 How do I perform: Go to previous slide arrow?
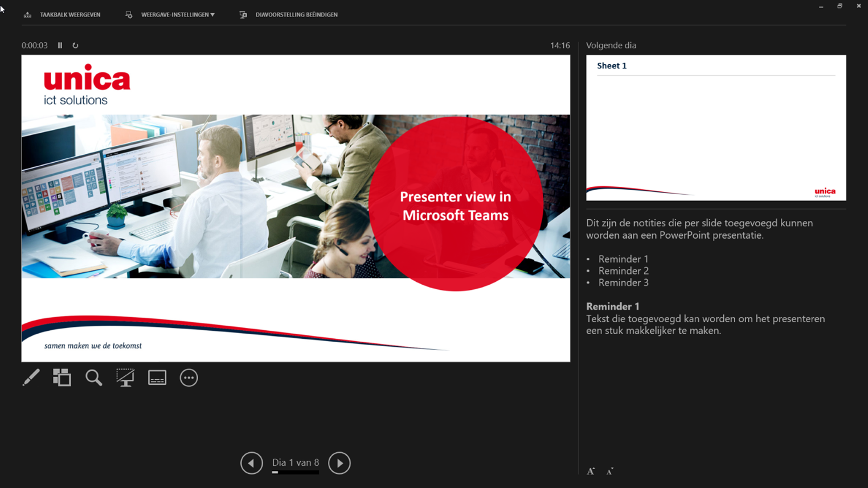(x=252, y=463)
